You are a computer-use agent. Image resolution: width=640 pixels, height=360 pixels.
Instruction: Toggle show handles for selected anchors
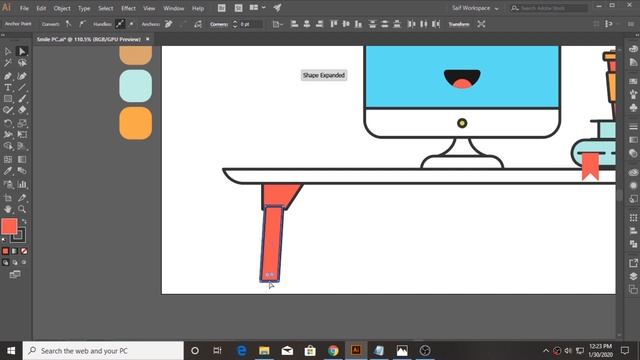click(120, 24)
